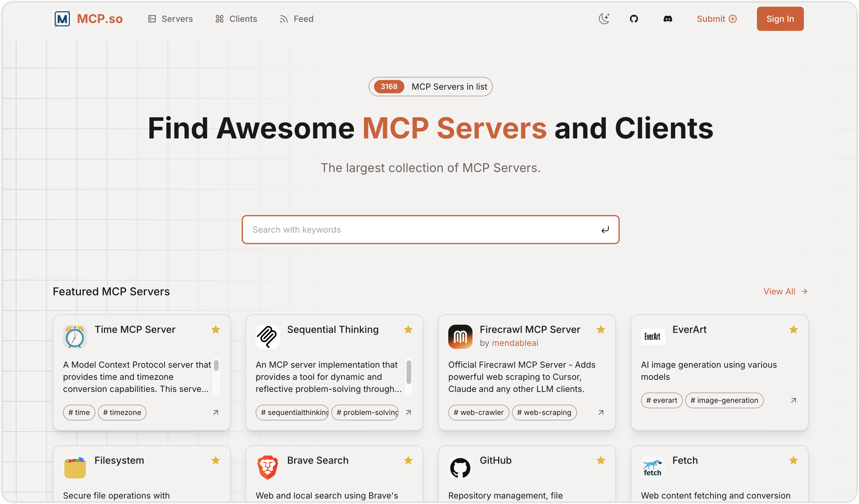Focus the Search with keywords field

tap(423, 230)
